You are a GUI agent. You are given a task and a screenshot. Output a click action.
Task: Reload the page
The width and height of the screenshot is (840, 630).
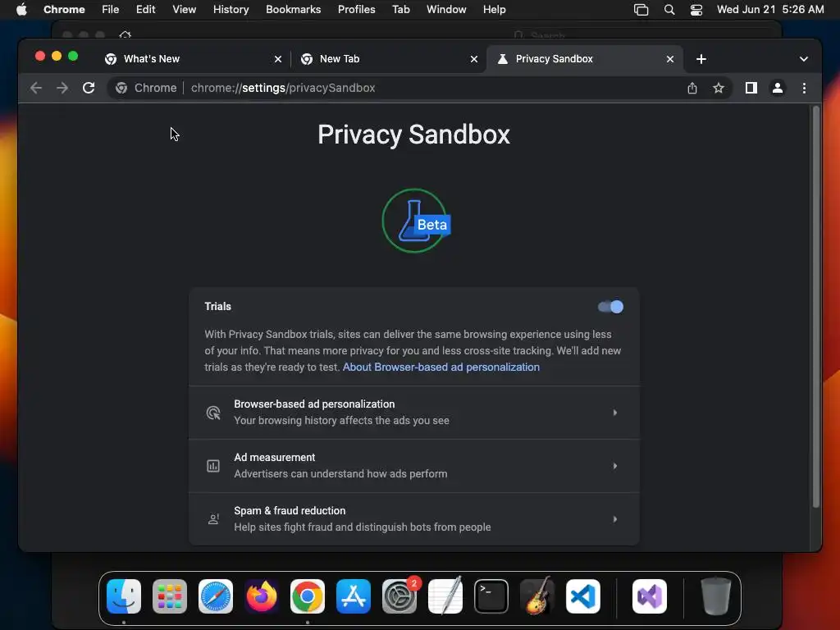click(x=89, y=88)
